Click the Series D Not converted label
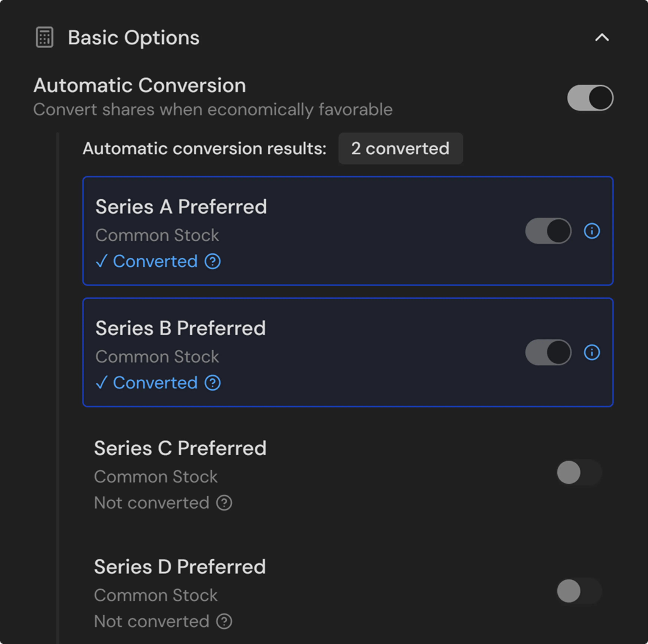Viewport: 648px width, 644px height. click(x=152, y=621)
